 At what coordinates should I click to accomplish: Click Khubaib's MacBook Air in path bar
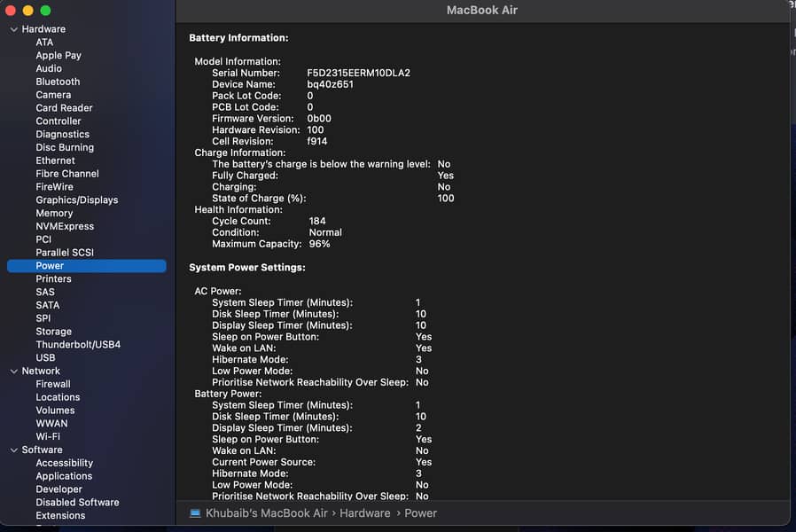tap(267, 513)
